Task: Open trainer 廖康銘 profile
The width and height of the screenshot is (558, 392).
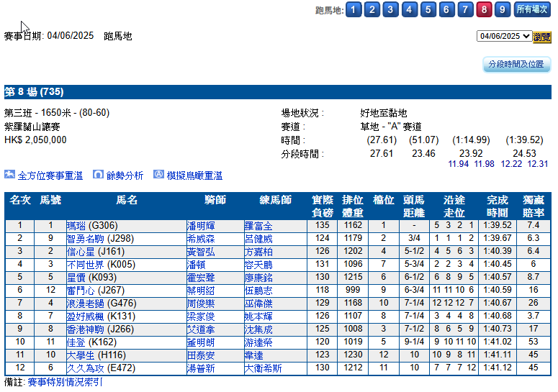Action: pyautogui.click(x=258, y=277)
